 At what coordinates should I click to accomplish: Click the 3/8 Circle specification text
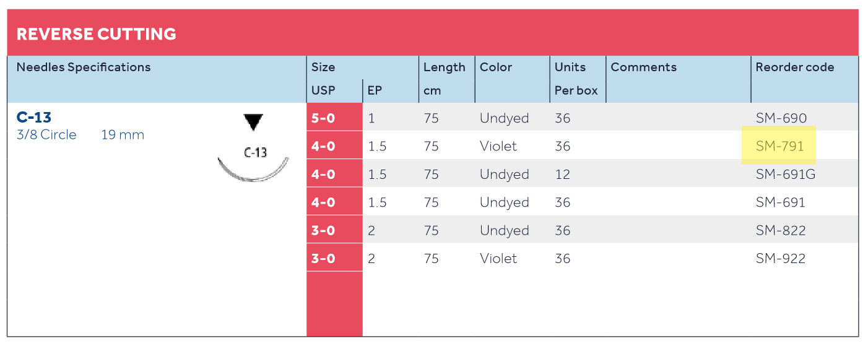[x=46, y=135]
